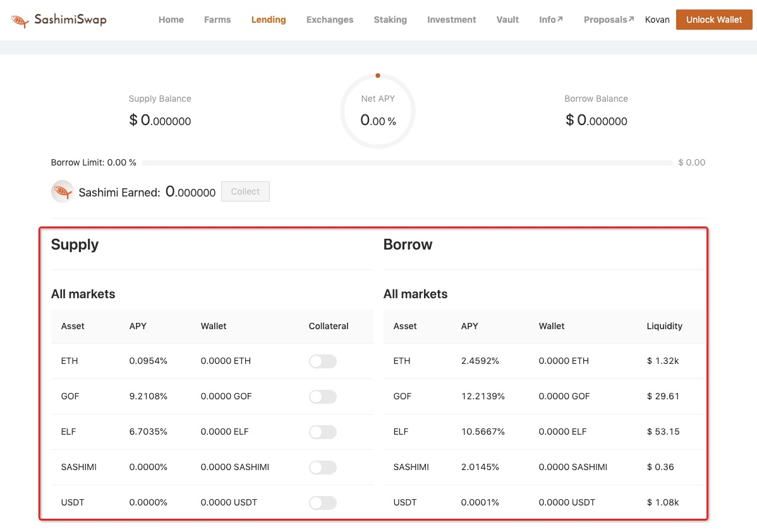This screenshot has height=532, width=757.
Task: Open the Farms nav item
Action: [217, 20]
